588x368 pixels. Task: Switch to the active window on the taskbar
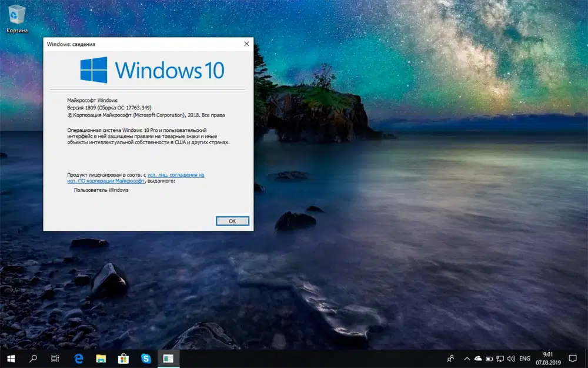[168, 359]
